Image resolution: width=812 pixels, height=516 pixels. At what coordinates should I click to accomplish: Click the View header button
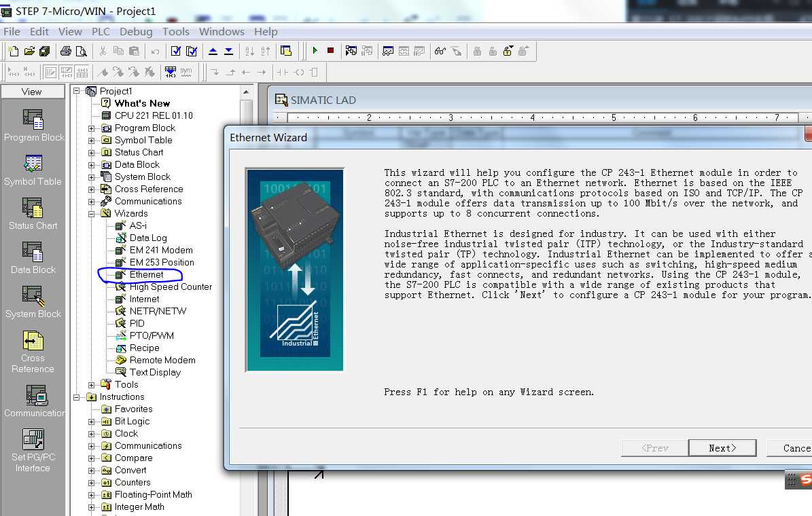click(33, 92)
